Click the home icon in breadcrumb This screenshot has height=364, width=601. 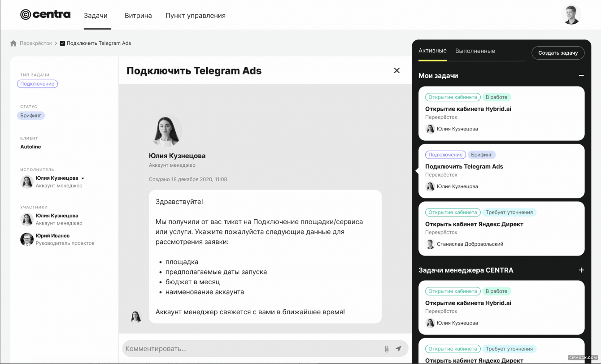tap(13, 43)
